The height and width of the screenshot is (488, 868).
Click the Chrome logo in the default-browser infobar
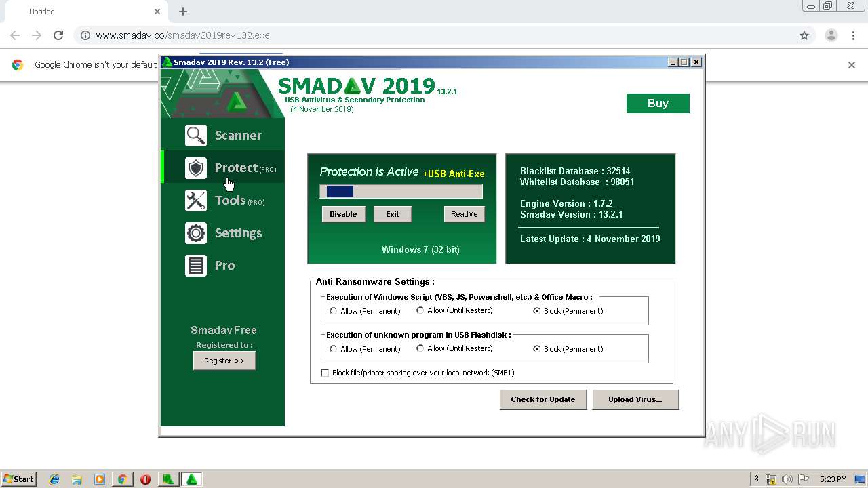point(18,65)
